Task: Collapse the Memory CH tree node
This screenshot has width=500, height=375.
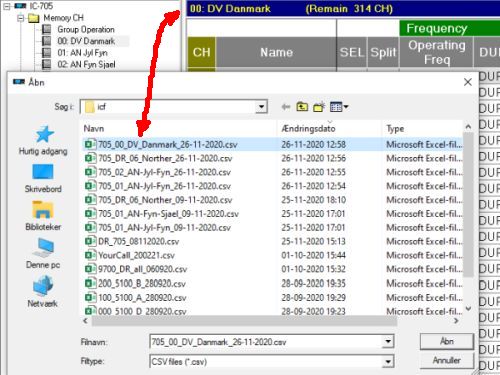Action: 21,18
